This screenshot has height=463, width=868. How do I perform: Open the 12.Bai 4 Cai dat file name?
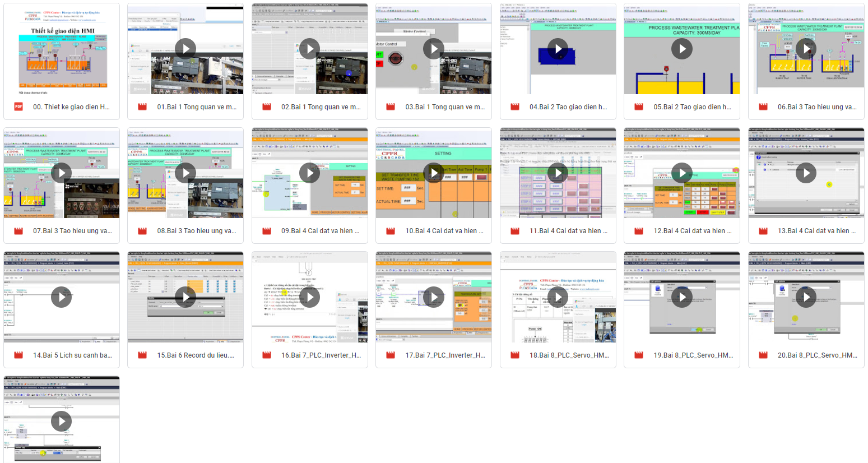[x=692, y=231]
